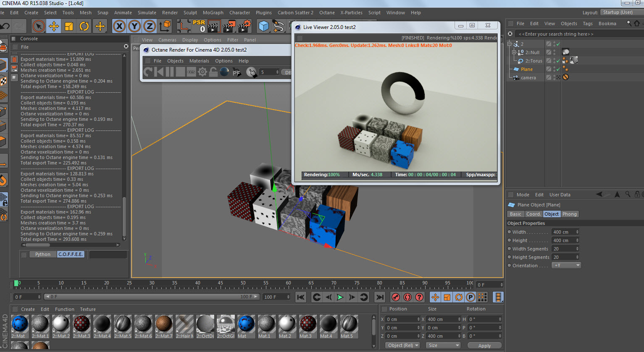Click Width Segments stepper arrows
Image resolution: width=644 pixels, height=352 pixels.
click(577, 249)
